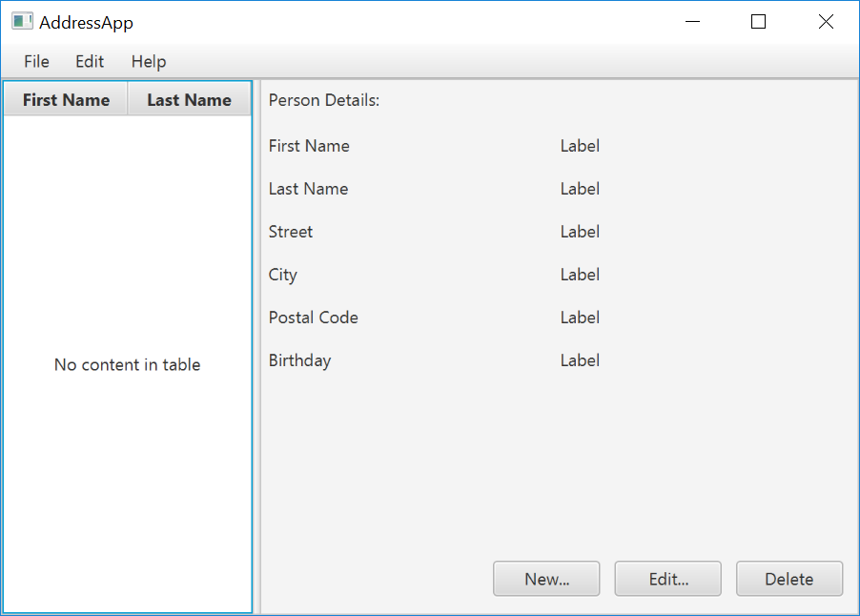860x616 pixels.
Task: Open the File menu
Action: coord(37,62)
